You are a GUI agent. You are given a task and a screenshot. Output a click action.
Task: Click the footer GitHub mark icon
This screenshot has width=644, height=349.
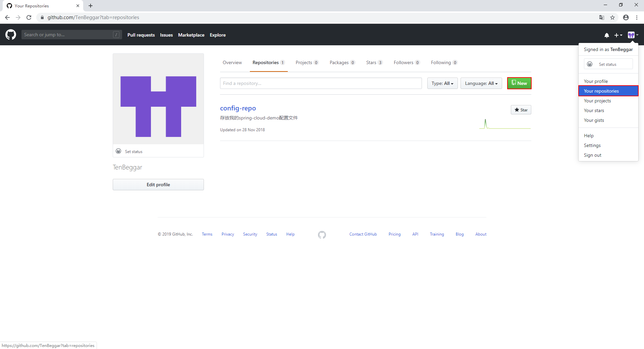pos(322,235)
